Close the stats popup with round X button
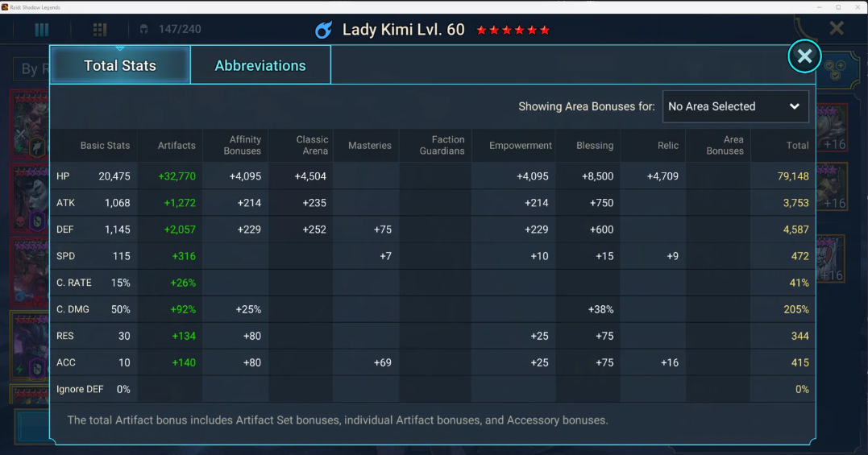Image resolution: width=868 pixels, height=455 pixels. tap(804, 56)
